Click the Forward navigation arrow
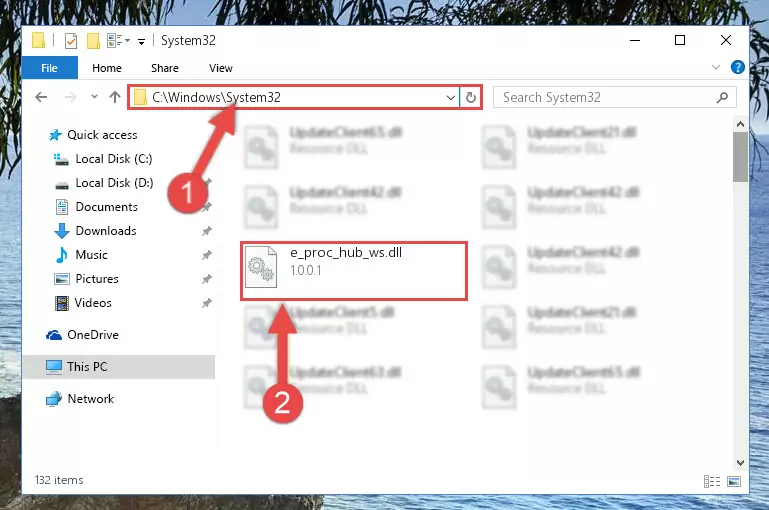 (x=71, y=97)
